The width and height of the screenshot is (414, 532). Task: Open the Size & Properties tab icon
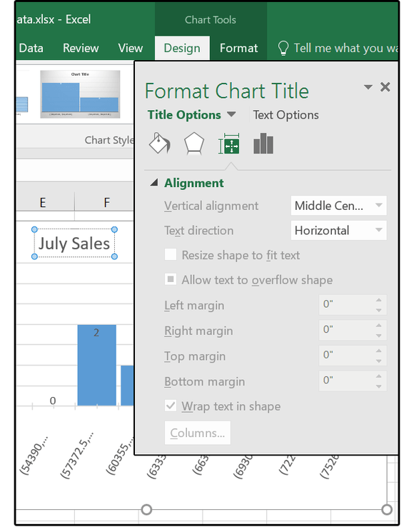tap(229, 144)
